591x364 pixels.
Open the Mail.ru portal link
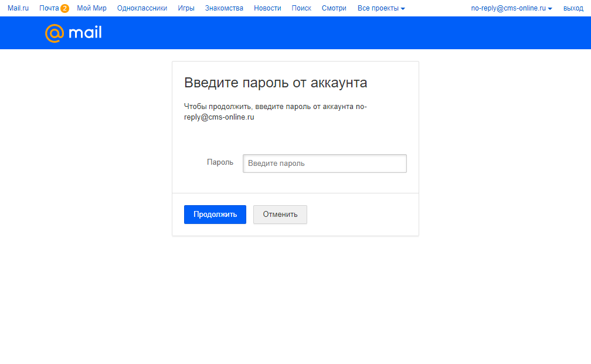click(x=18, y=8)
